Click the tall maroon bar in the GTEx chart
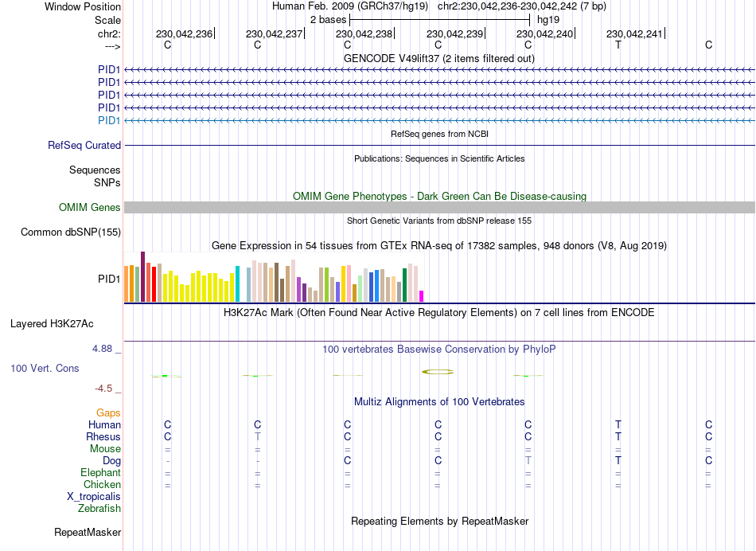The height and width of the screenshot is (551, 756). (142, 276)
